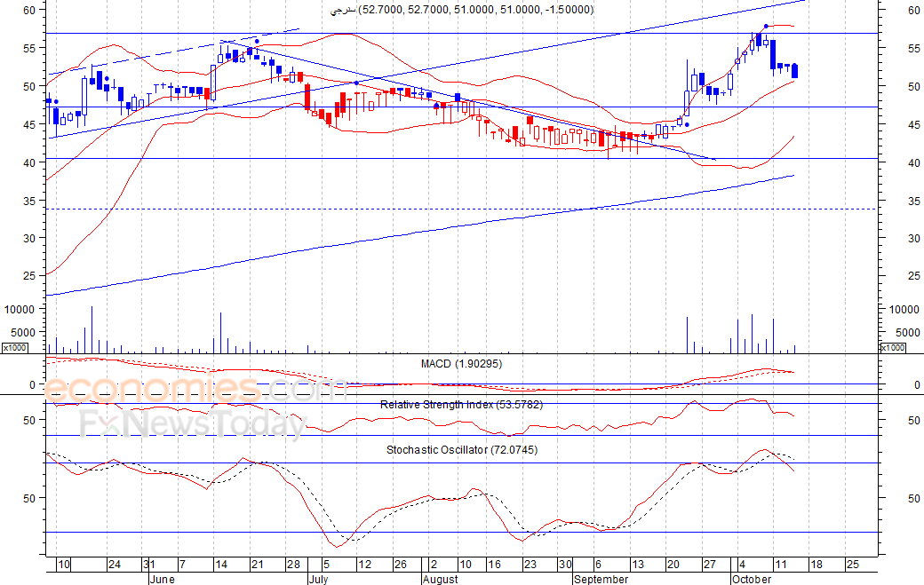
Task: Click the price title showing 52.7000 values
Action: 461,10
